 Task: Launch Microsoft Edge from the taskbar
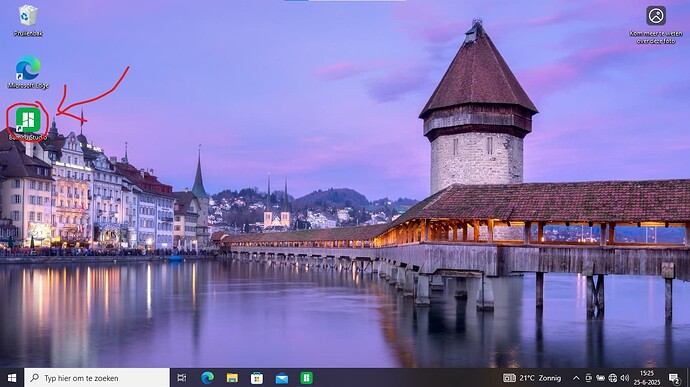click(x=207, y=378)
